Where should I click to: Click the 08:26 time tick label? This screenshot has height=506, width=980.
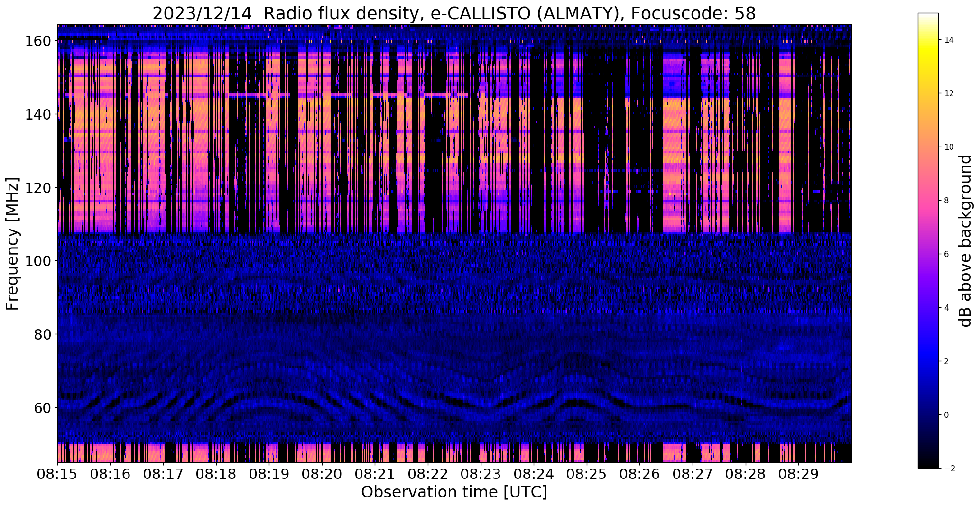pyautogui.click(x=639, y=474)
